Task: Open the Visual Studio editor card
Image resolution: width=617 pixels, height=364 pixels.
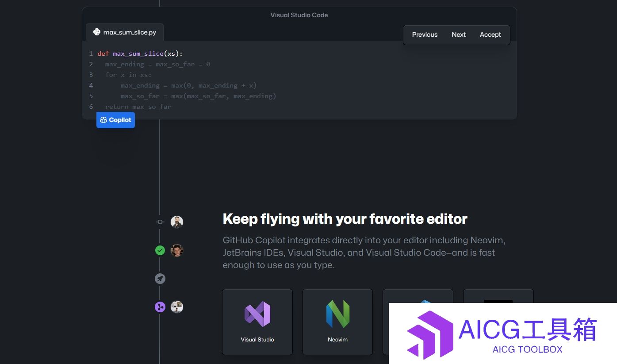Action: tap(257, 322)
